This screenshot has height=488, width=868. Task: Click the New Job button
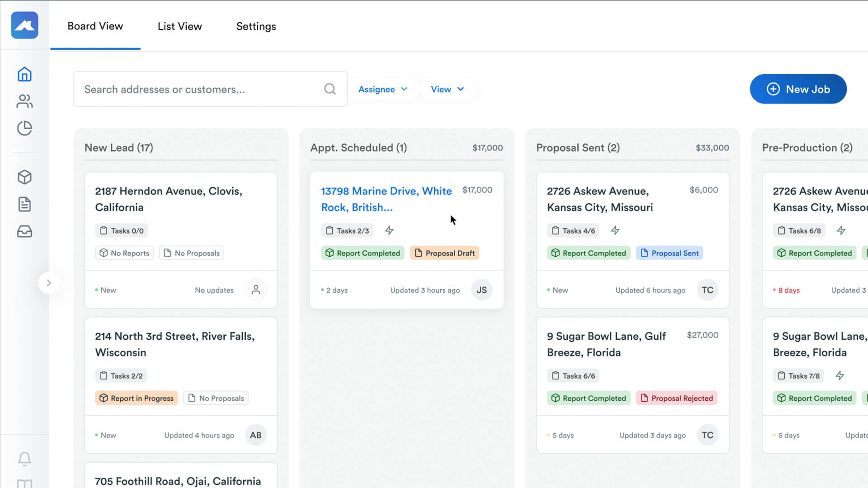(x=798, y=89)
